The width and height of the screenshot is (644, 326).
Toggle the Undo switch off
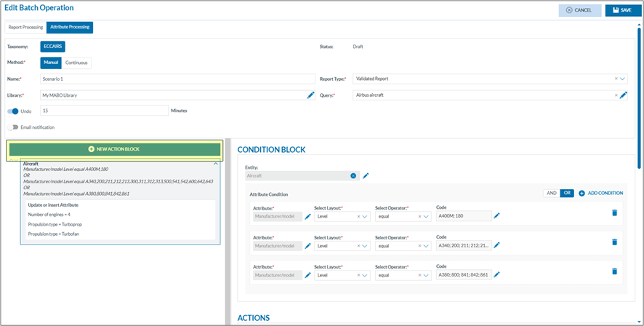coord(13,111)
